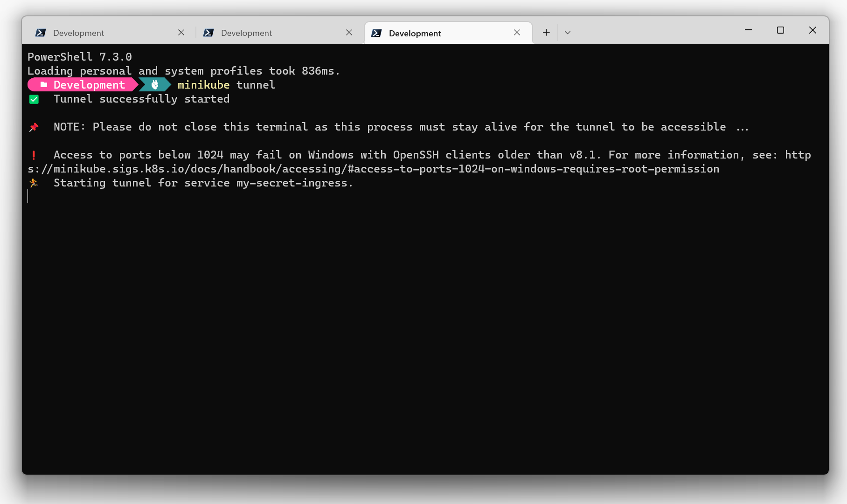Close the active third Development tab
The width and height of the screenshot is (847, 504).
pyautogui.click(x=517, y=33)
